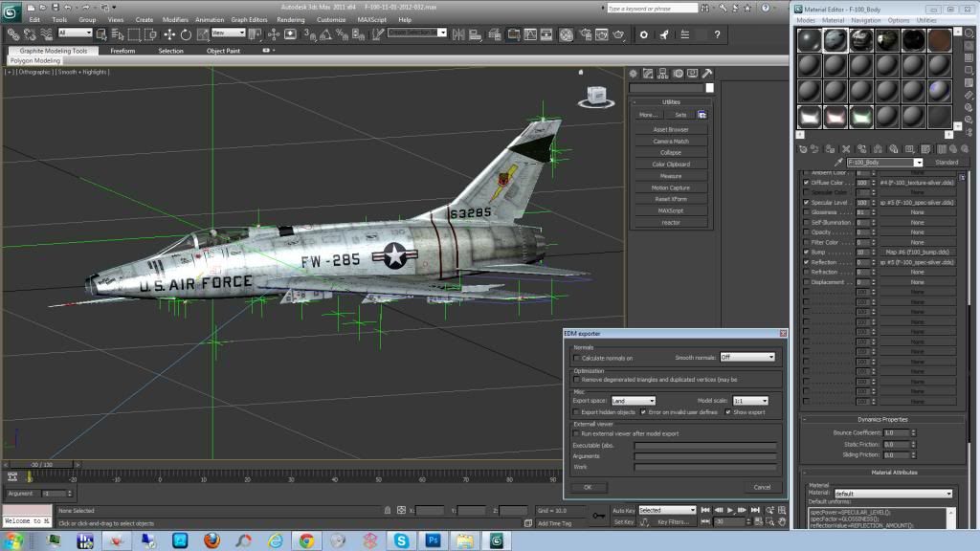Click the Diffuse Color map slot button
The height and width of the screenshot is (551, 980).
tap(918, 182)
